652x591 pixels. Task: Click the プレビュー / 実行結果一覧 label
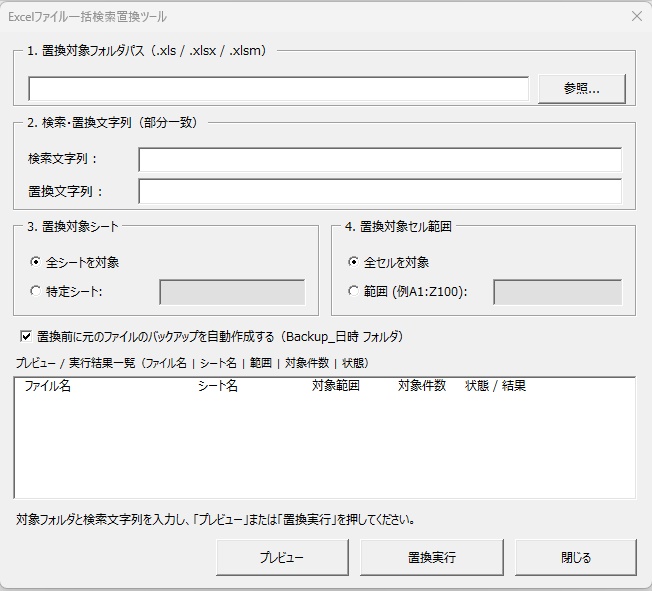tap(192, 363)
